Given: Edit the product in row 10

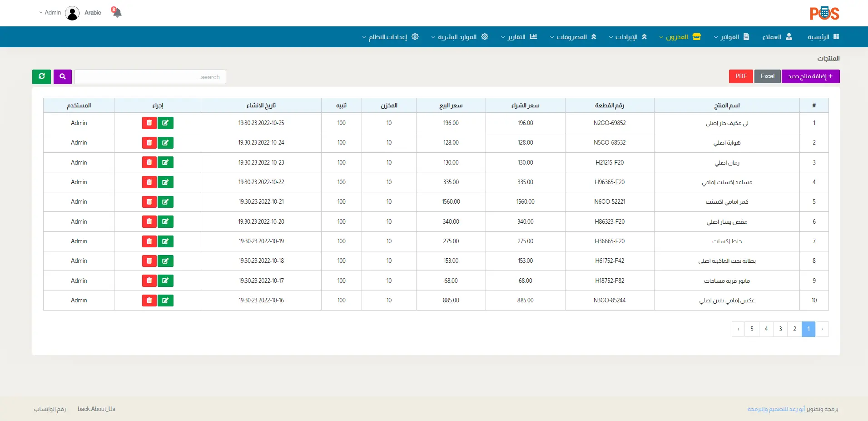Looking at the screenshot, I should click(165, 301).
